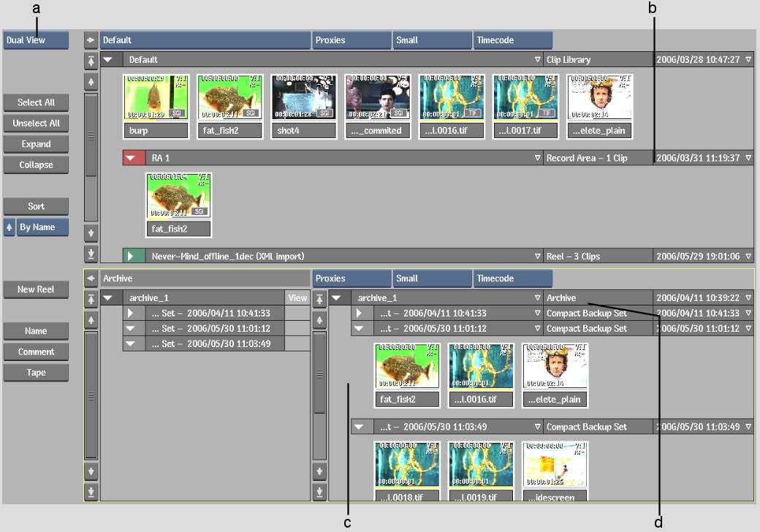760x532 pixels.
Task: Select the shot4 clip thumbnail
Action: tap(303, 98)
